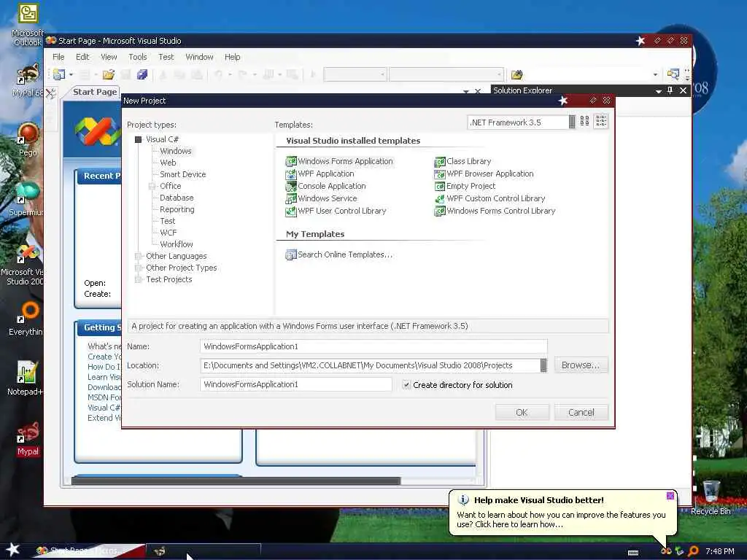The image size is (747, 560).
Task: Open the File menu
Action: (x=58, y=57)
